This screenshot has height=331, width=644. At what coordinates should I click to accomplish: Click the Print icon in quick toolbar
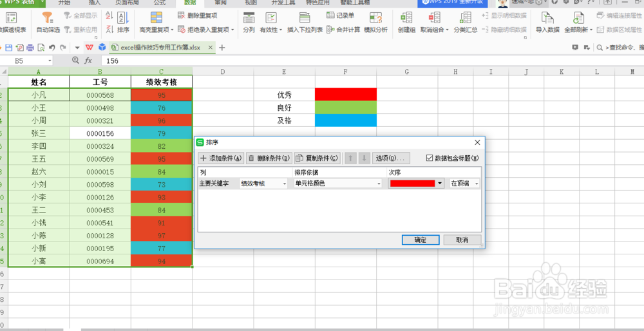coord(30,48)
